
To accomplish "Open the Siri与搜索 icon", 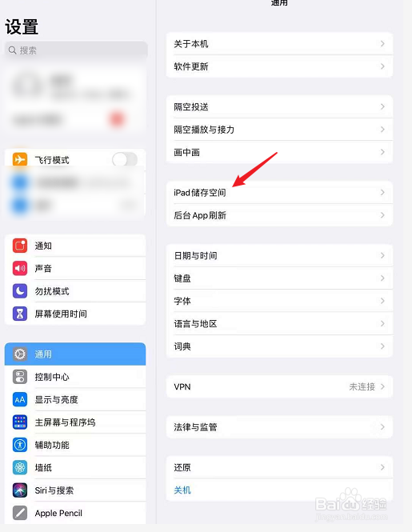I will [20, 490].
